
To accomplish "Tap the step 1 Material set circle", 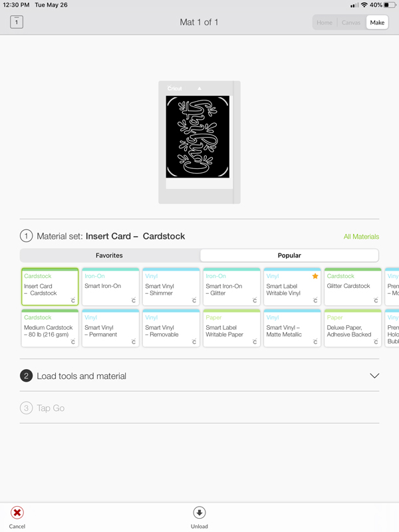I will point(27,236).
